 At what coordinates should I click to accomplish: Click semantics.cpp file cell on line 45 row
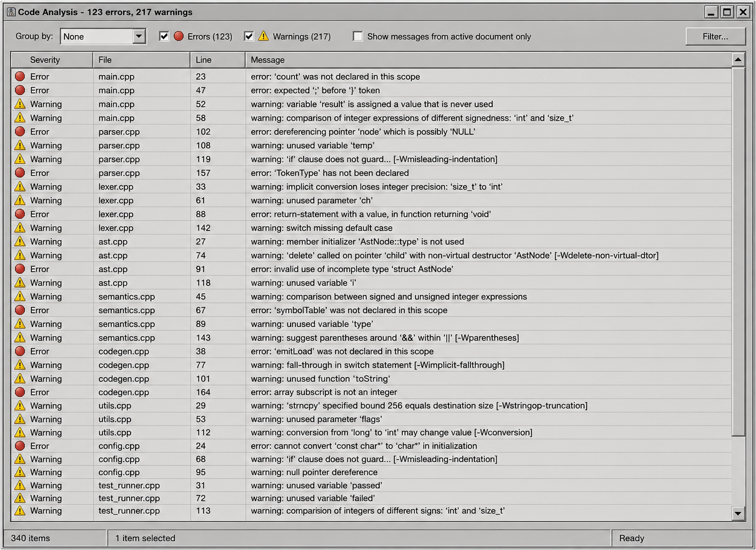127,297
